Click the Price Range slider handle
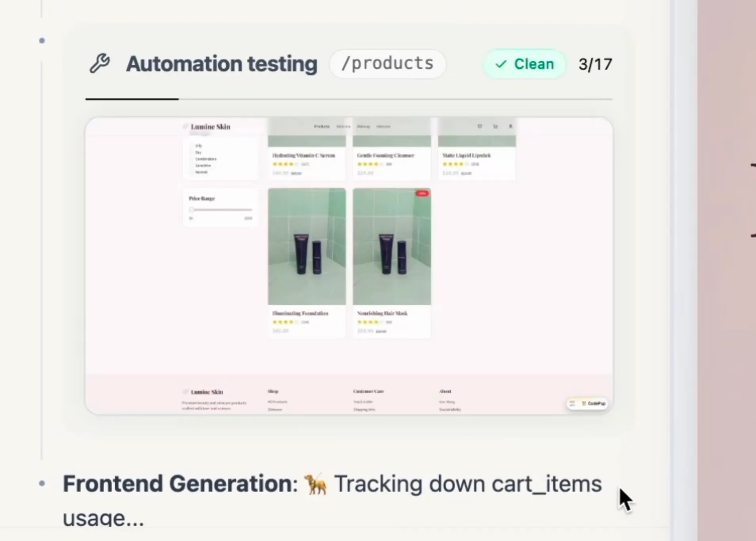 pos(192,210)
